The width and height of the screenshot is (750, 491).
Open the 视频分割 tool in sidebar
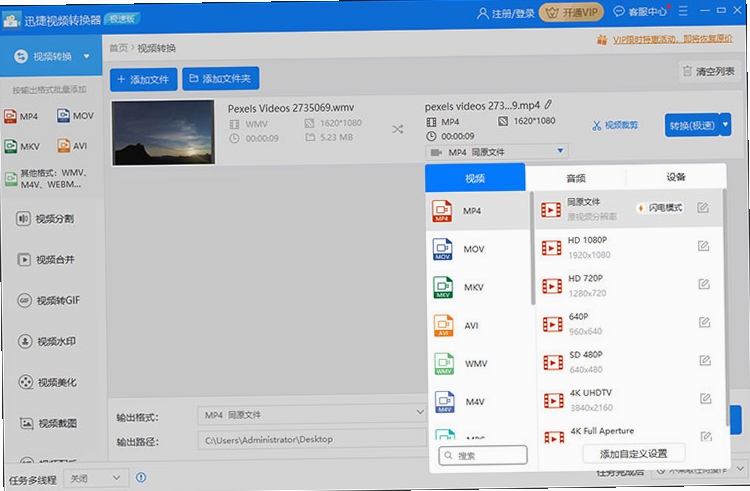click(x=46, y=219)
